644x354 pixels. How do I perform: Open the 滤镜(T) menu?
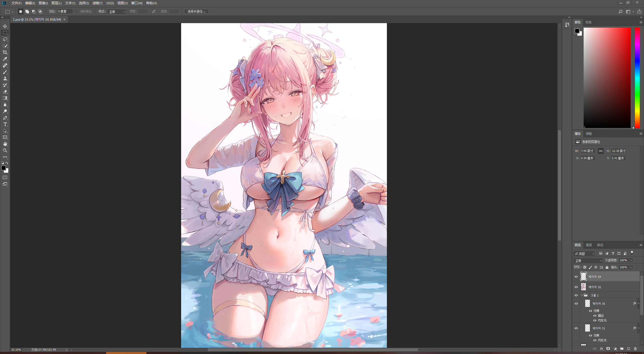[97, 3]
